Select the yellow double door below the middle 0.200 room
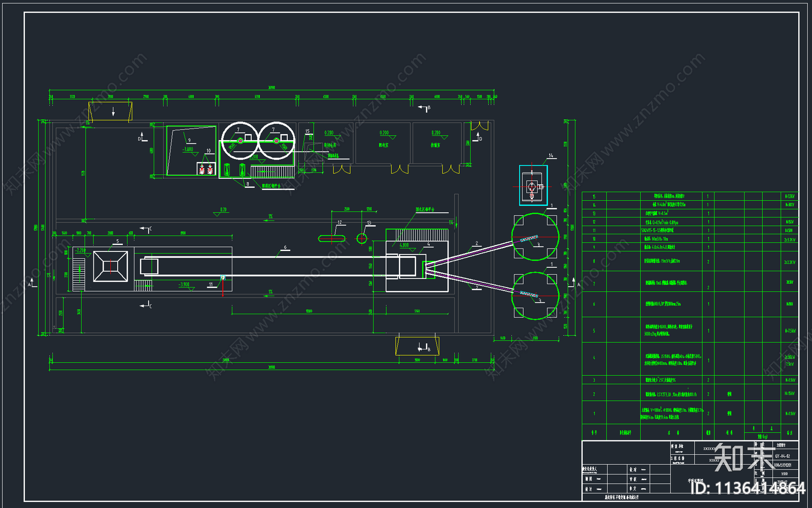The width and height of the screenshot is (812, 508). (x=399, y=169)
